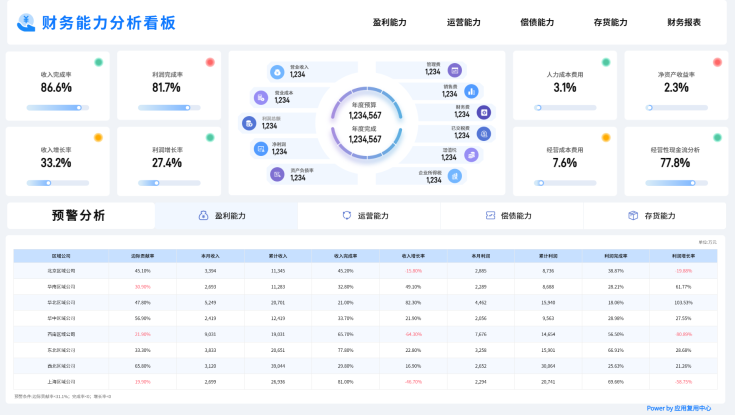The image size is (735, 415).
Task: Select the 北京区域公司 table row
Action: [63, 271]
